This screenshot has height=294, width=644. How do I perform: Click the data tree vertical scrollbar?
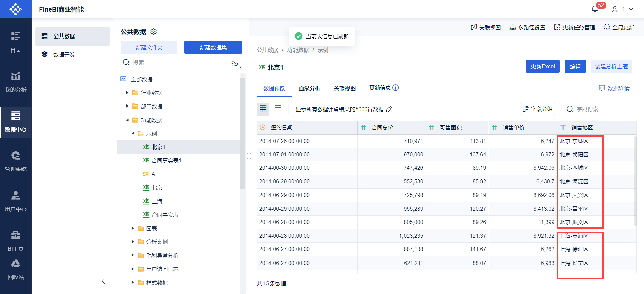coord(243,134)
